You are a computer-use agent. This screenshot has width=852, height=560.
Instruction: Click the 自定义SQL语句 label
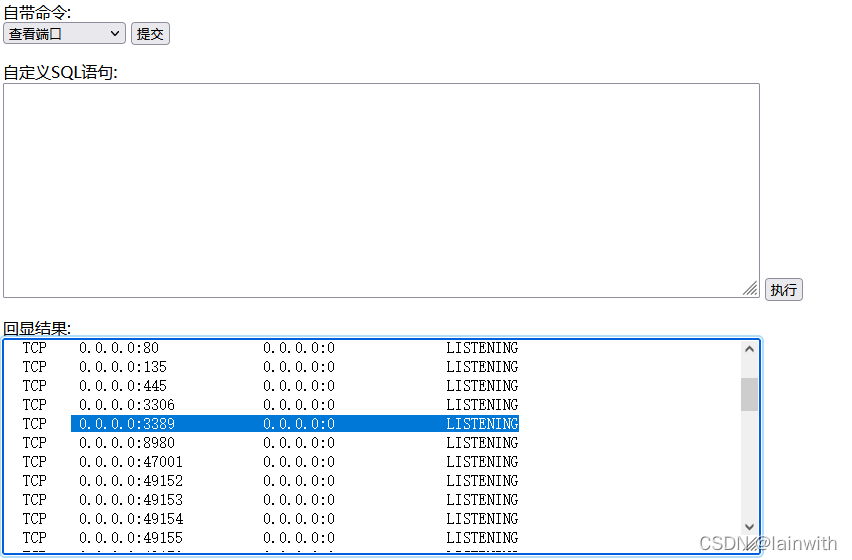coord(60,72)
